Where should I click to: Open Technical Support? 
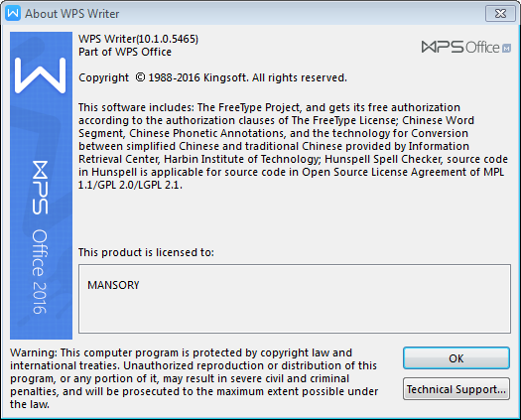coord(456,389)
